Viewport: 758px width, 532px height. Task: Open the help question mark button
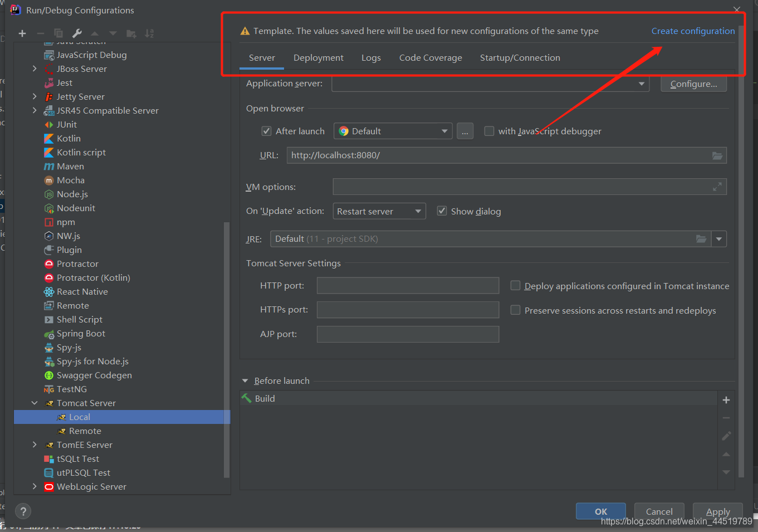pyautogui.click(x=23, y=511)
